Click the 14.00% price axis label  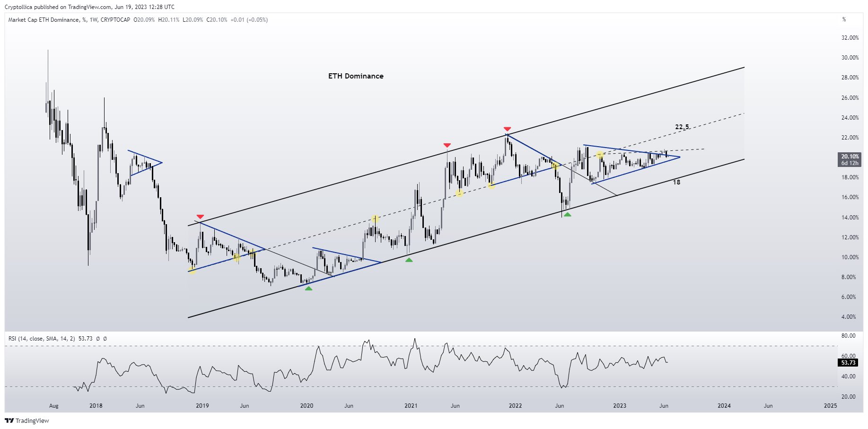(x=850, y=218)
